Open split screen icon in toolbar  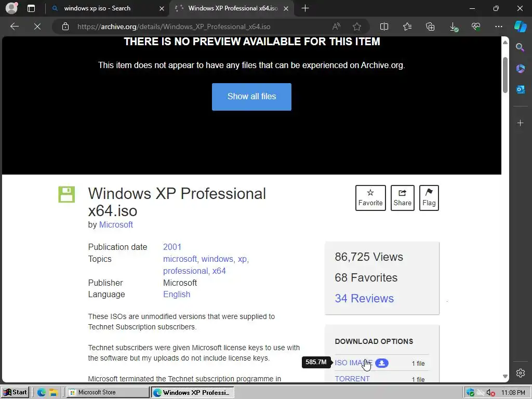(384, 26)
